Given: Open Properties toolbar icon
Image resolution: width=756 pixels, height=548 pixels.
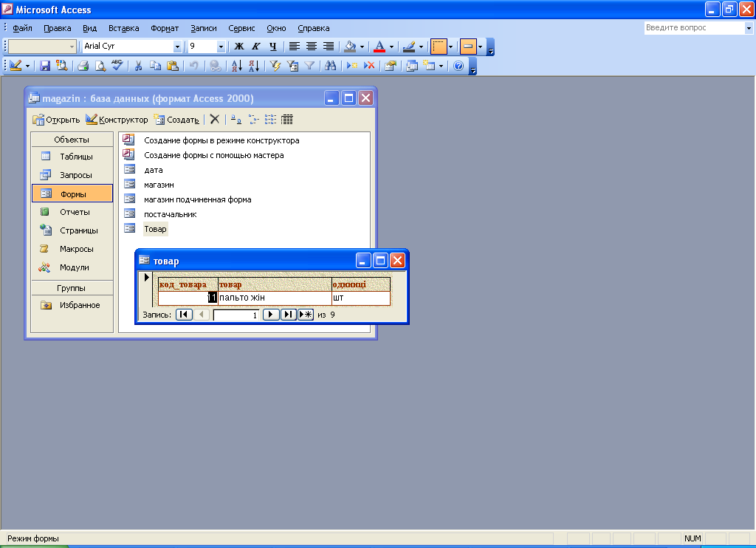Looking at the screenshot, I should click(x=390, y=66).
